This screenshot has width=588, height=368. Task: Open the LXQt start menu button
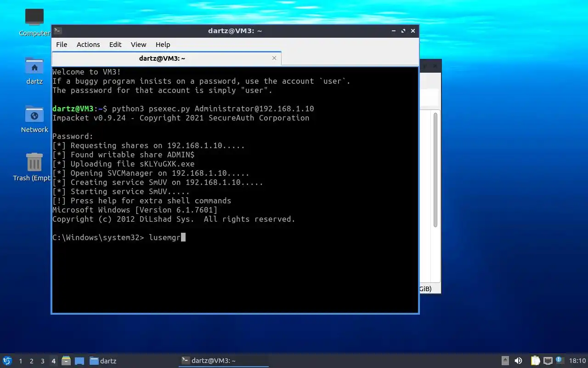click(x=7, y=361)
